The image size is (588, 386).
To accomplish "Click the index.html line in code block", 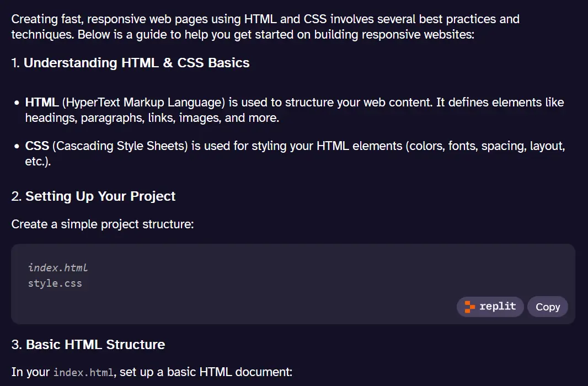I will tap(58, 267).
